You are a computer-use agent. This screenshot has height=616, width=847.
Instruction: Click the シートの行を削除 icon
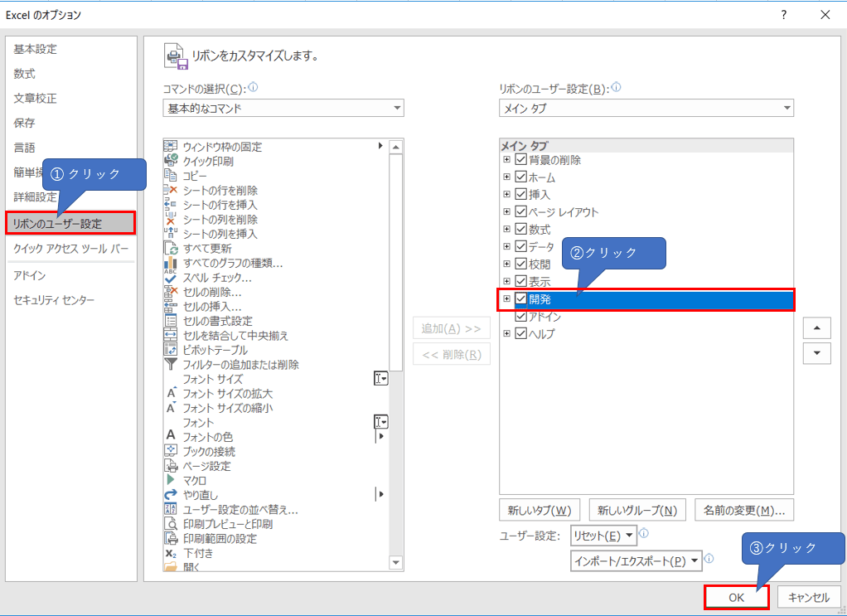click(170, 190)
